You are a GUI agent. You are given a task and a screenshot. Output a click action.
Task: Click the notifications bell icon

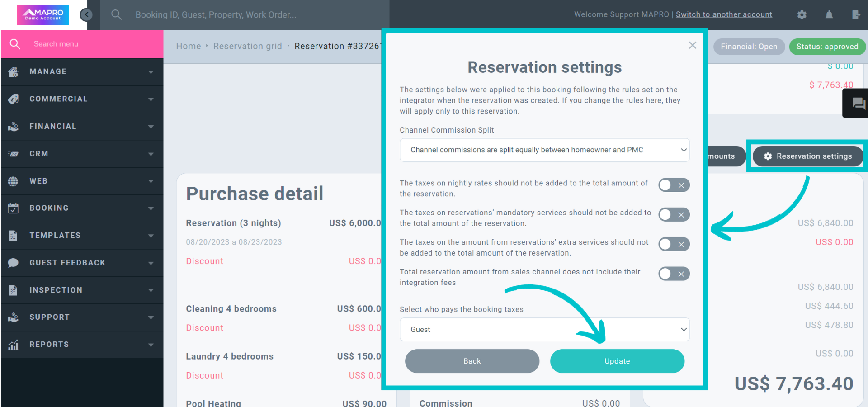[829, 14]
